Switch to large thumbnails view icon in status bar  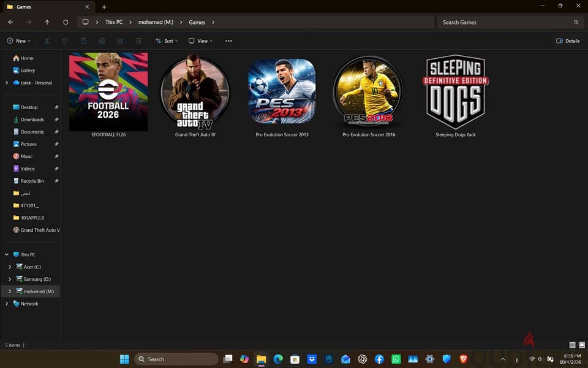tap(582, 345)
